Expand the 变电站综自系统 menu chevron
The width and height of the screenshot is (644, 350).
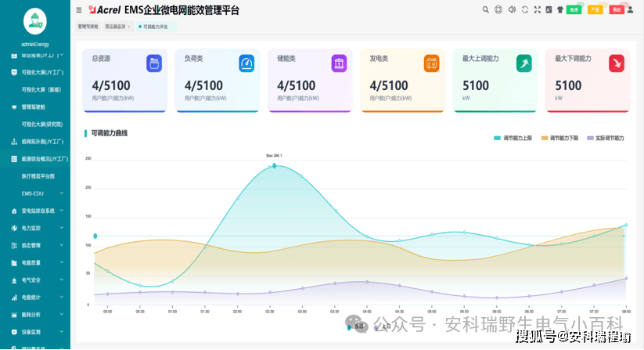click(62, 211)
